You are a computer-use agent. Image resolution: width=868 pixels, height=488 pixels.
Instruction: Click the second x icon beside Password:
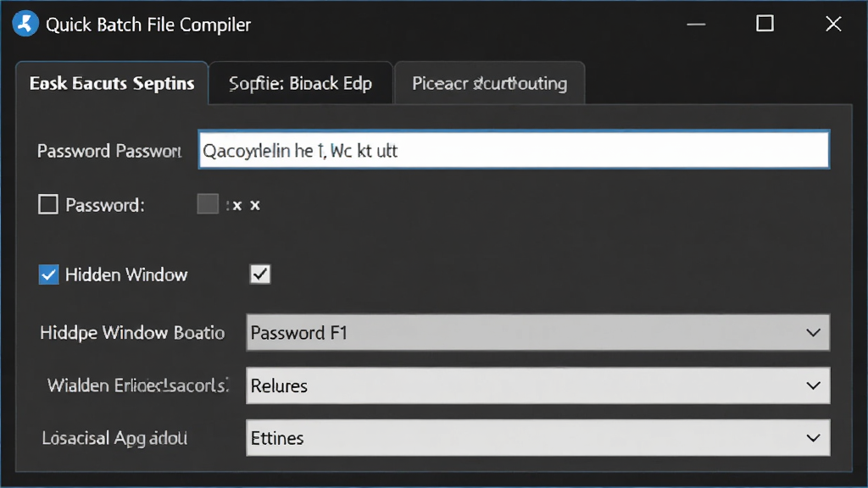tap(255, 206)
